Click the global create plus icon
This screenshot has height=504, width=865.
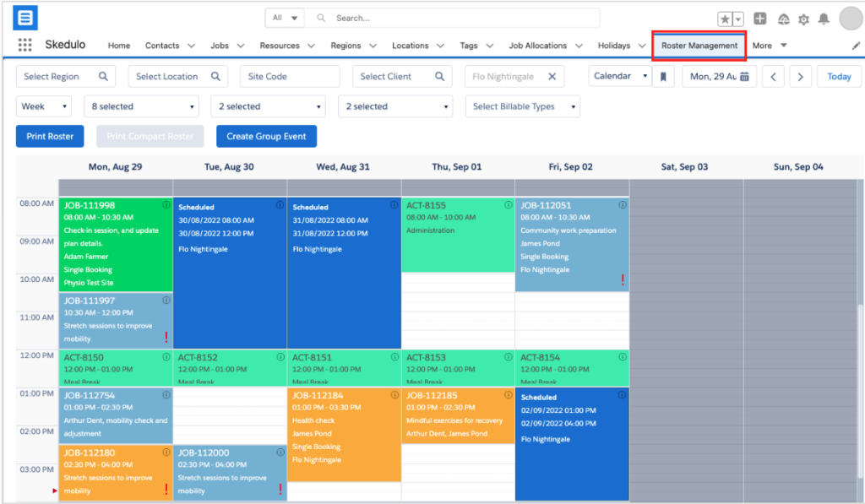[760, 19]
